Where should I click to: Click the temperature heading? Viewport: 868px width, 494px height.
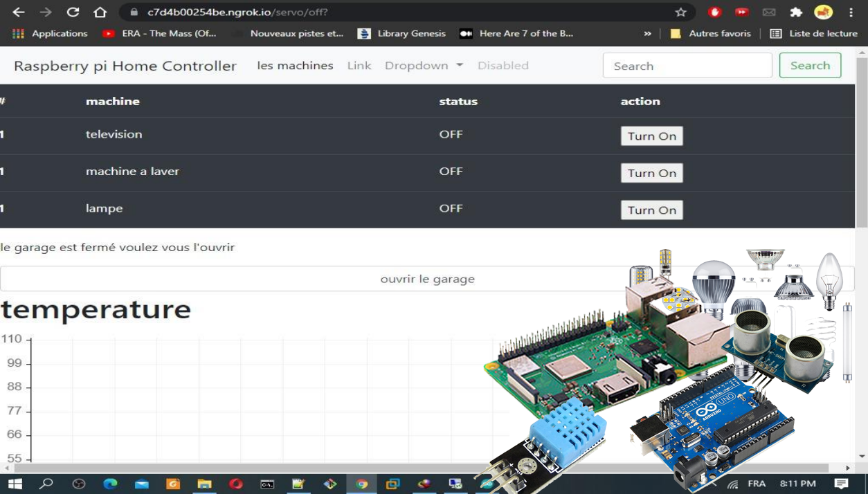[96, 309]
